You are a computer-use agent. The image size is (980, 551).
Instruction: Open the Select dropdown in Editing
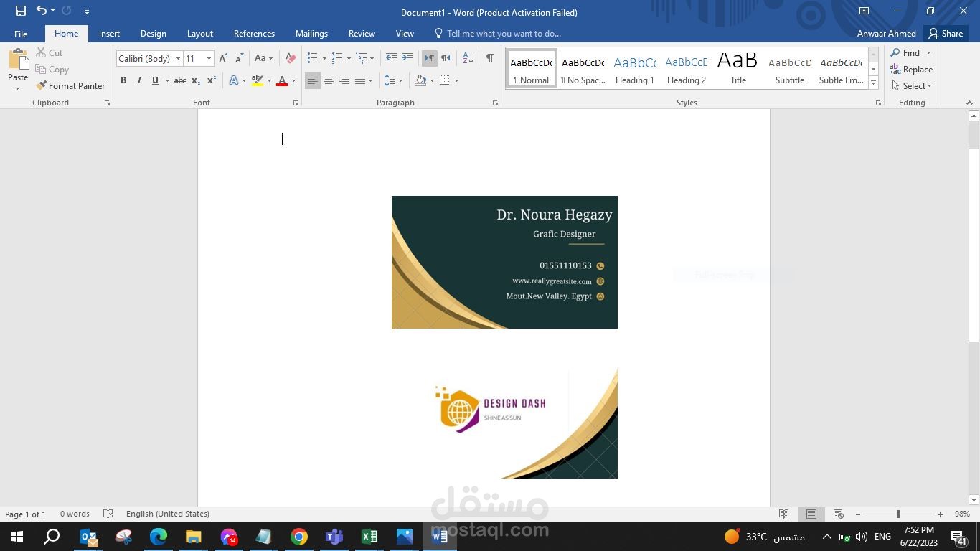[x=912, y=86]
